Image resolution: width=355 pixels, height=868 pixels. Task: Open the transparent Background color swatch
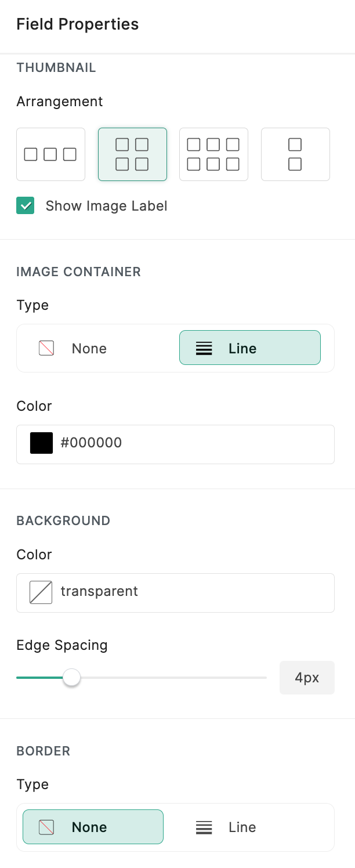pyautogui.click(x=41, y=592)
